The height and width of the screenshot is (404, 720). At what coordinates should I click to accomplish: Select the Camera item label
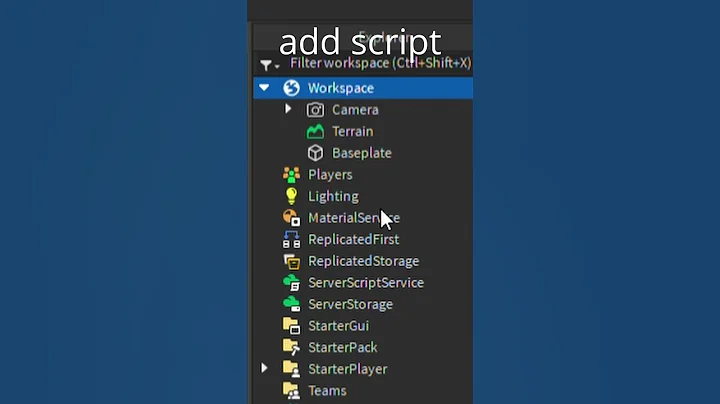pos(355,110)
